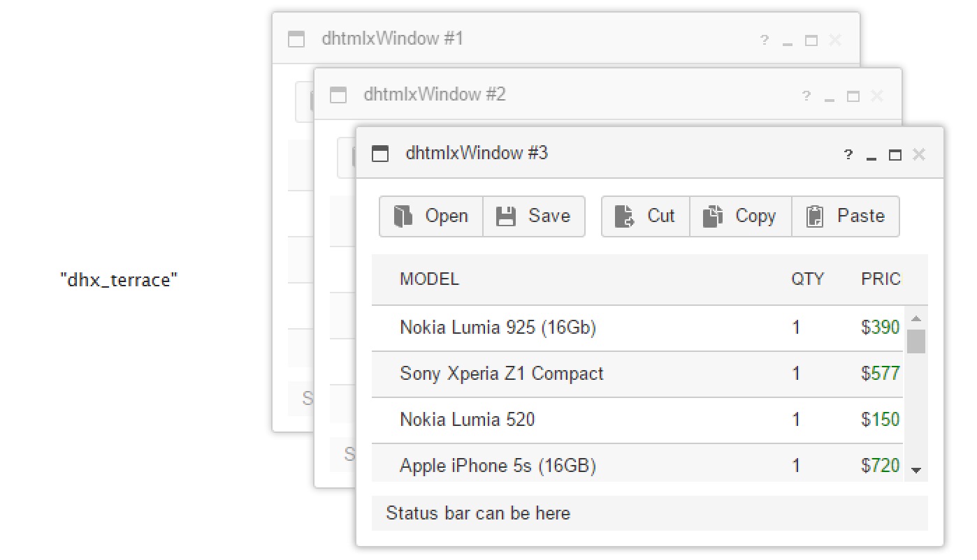Bring dhtmlxWindow #2 to front via title
This screenshot has width=977, height=560.
(x=435, y=94)
